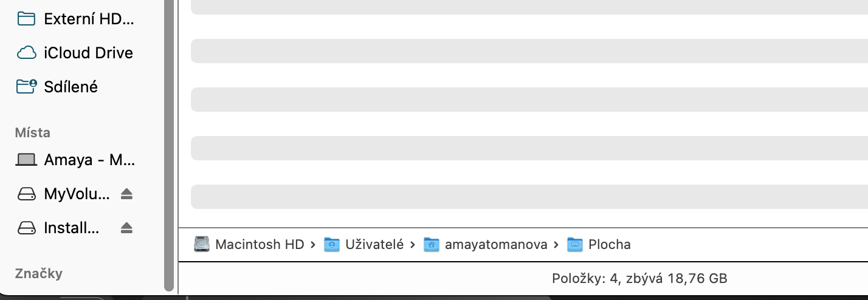This screenshot has width=868, height=300.
Task: Open iCloud Drive in sidebar
Action: 88,53
